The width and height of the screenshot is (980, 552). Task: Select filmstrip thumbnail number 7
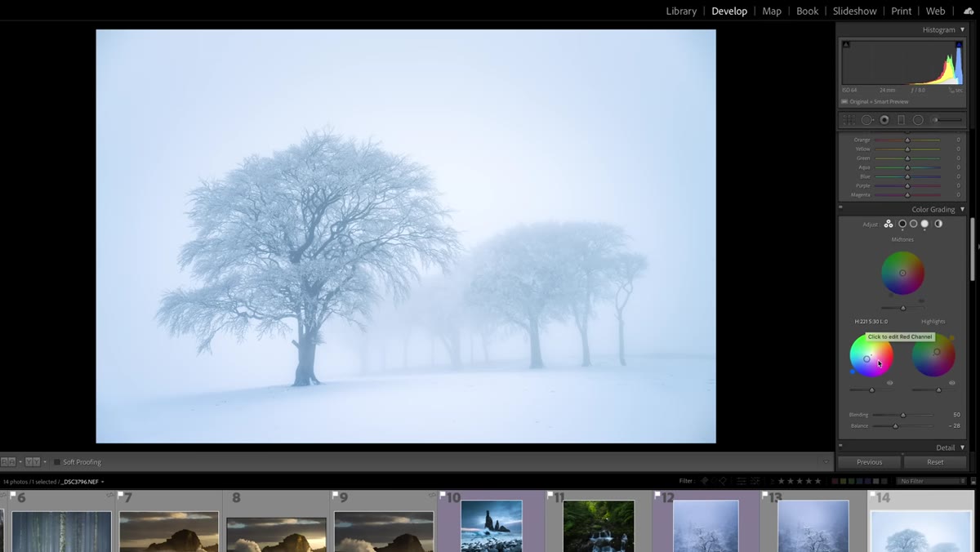point(169,531)
